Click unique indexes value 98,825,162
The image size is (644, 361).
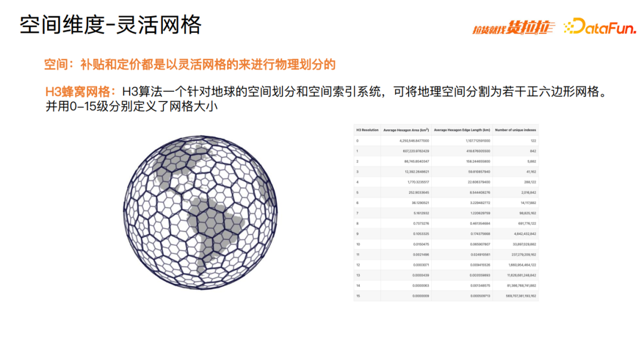pos(528,213)
